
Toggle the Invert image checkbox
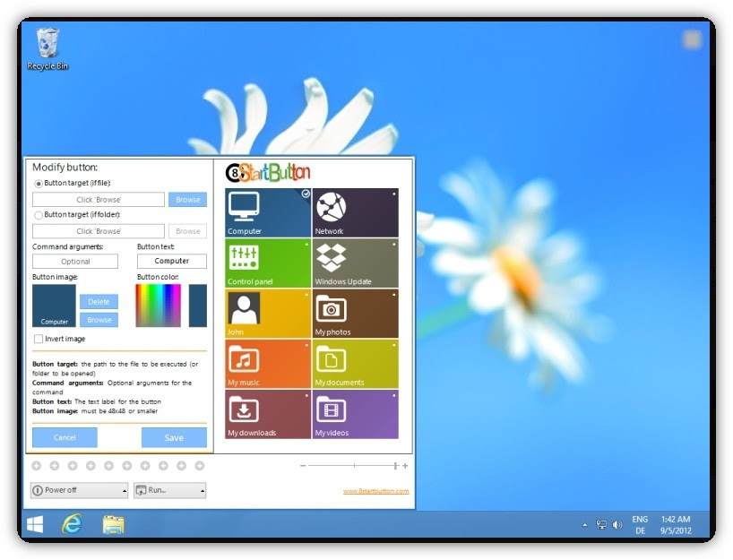pyautogui.click(x=39, y=339)
